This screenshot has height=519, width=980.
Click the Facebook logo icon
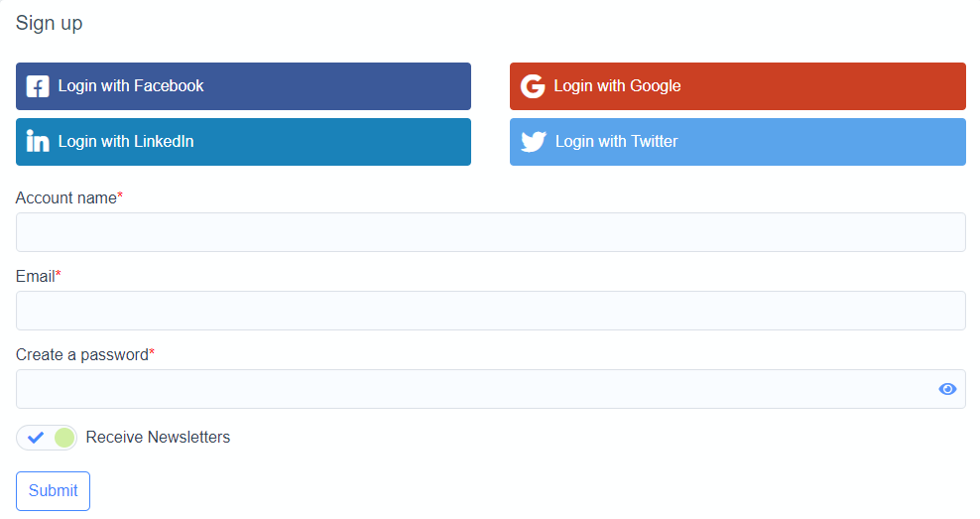(38, 86)
